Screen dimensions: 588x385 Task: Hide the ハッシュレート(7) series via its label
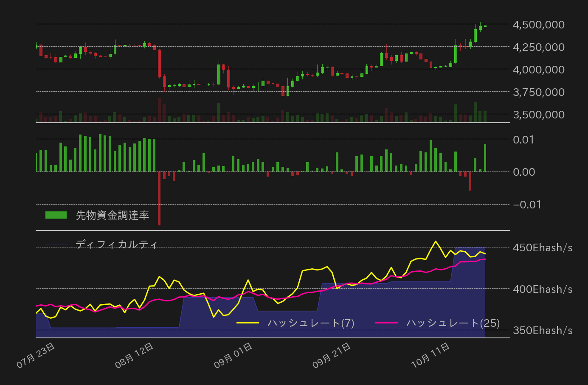click(311, 323)
